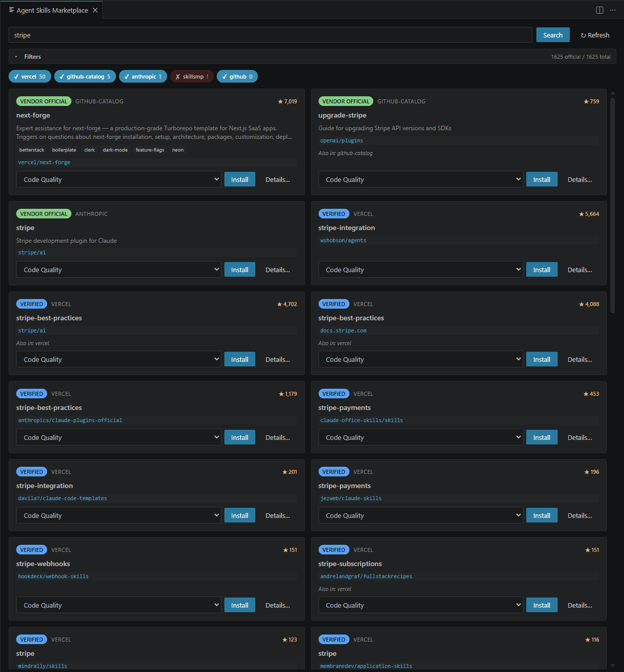Click the split editor icon in the top-right corner
The width and height of the screenshot is (624, 672).
tap(600, 10)
